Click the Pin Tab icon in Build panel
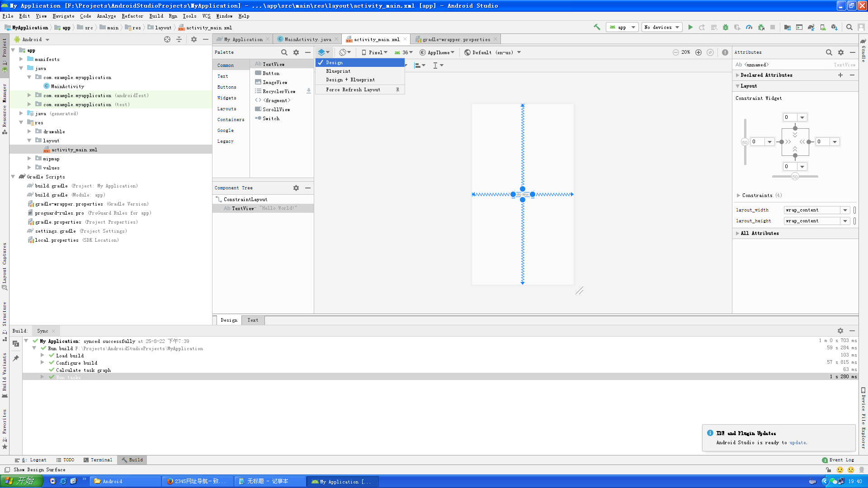868x488 pixels. click(16, 358)
